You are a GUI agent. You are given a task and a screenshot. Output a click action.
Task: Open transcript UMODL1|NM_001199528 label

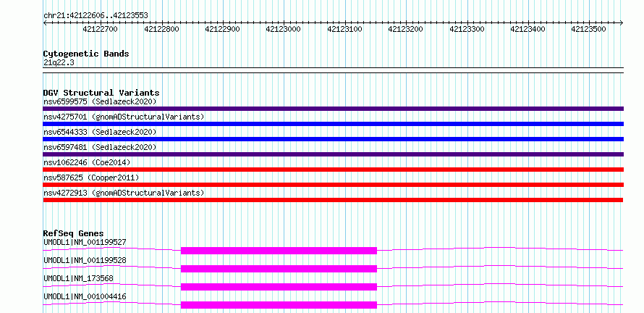point(85,260)
